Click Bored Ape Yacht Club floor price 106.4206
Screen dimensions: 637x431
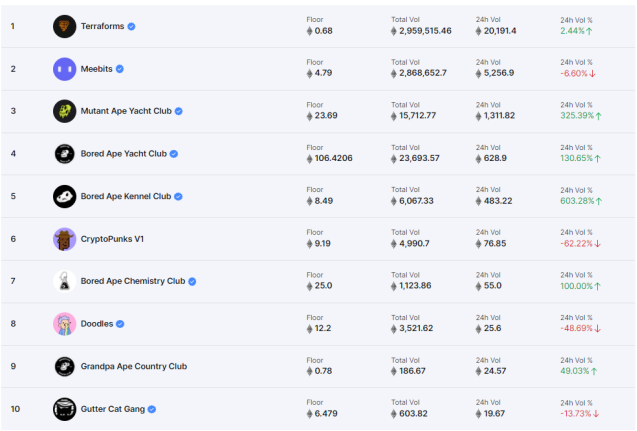[331, 158]
